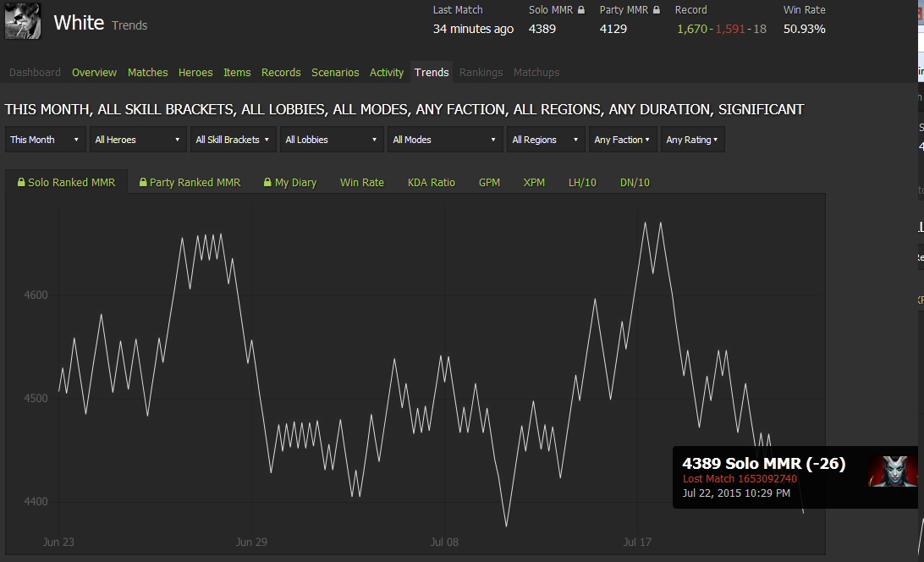
Task: Click the White player name heading
Action: tap(79, 22)
